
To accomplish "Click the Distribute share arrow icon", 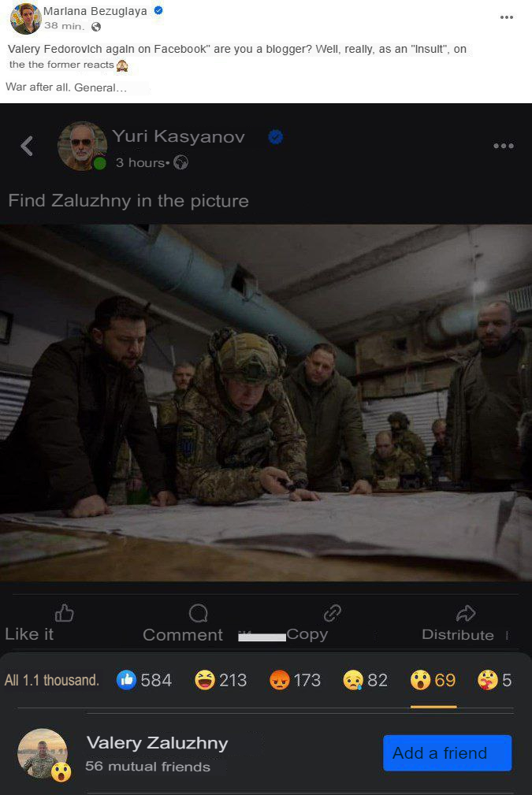I will click(x=466, y=613).
